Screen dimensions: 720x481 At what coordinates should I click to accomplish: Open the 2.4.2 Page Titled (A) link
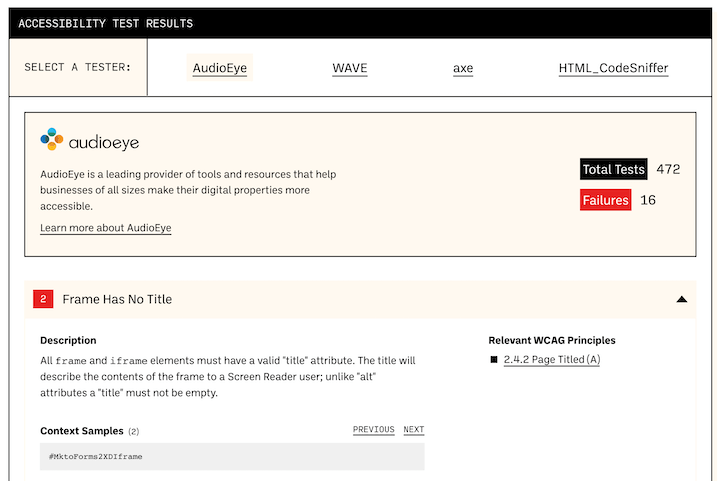(551, 359)
